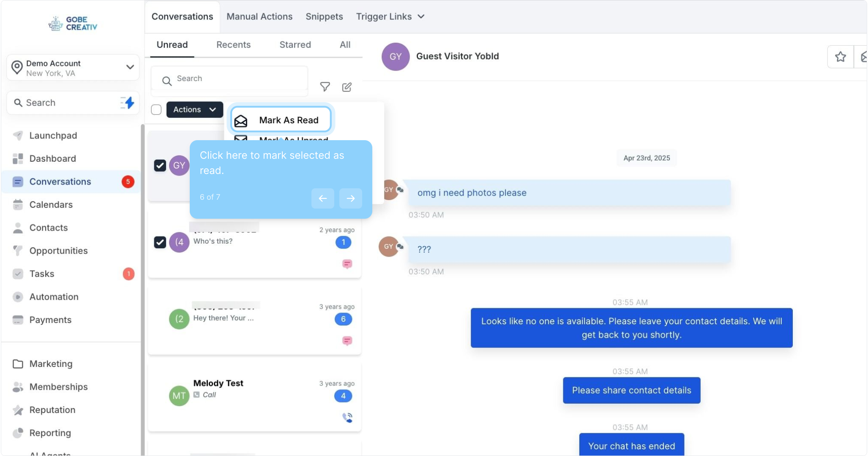Click the compose new message icon

coord(347,87)
